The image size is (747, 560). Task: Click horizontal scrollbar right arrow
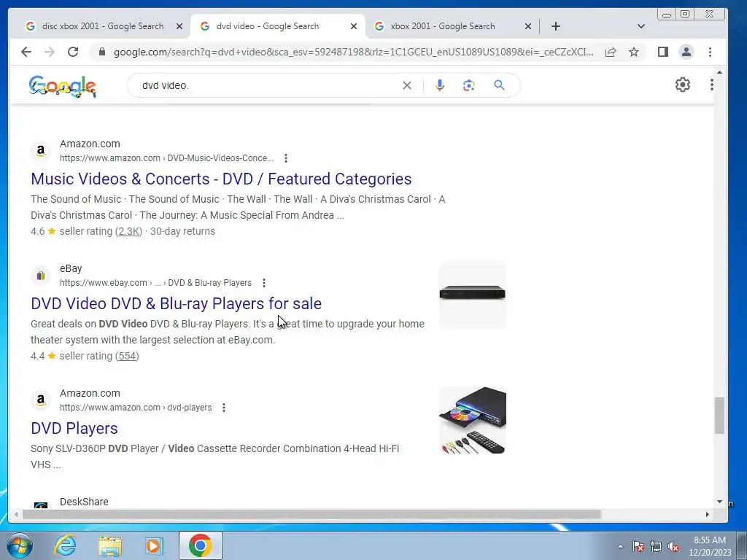pyautogui.click(x=708, y=514)
